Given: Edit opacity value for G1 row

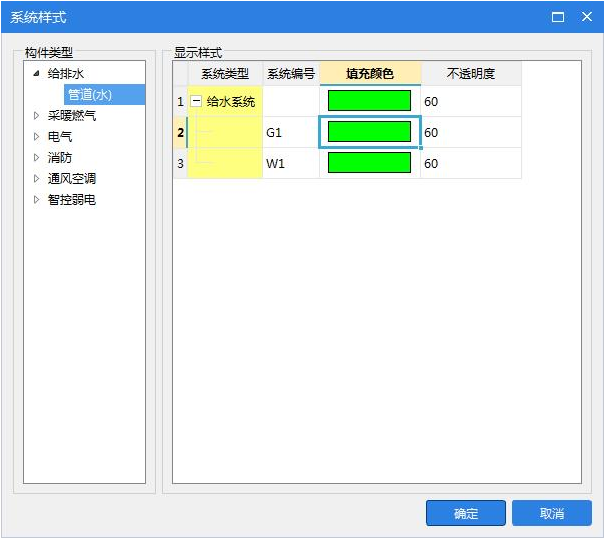Looking at the screenshot, I should (470, 132).
